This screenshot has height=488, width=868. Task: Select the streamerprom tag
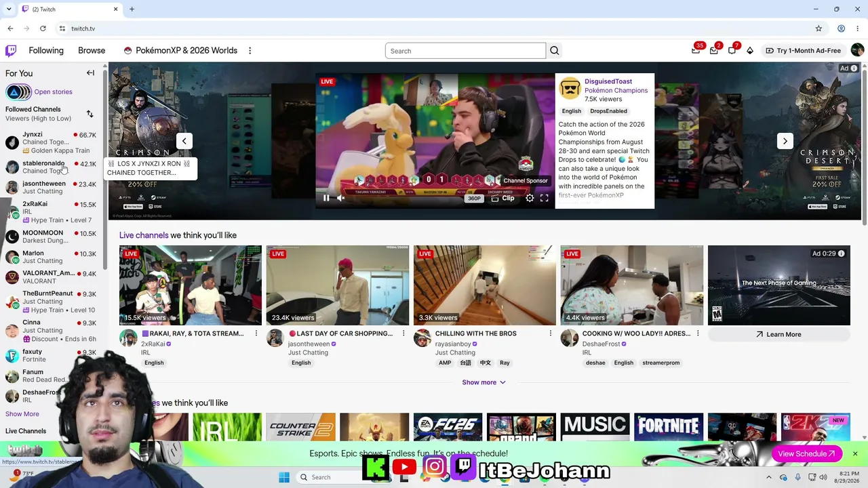point(660,363)
